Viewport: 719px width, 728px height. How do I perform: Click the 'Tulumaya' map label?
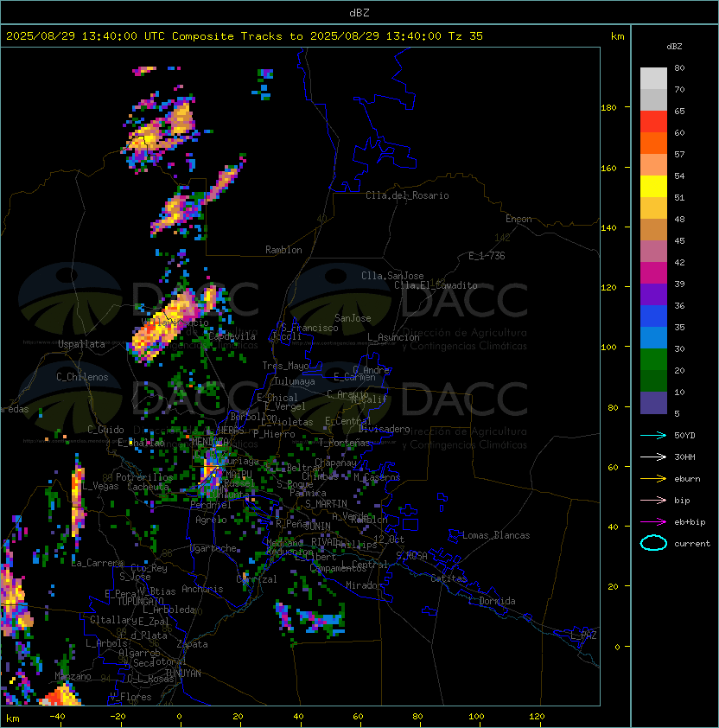click(295, 381)
